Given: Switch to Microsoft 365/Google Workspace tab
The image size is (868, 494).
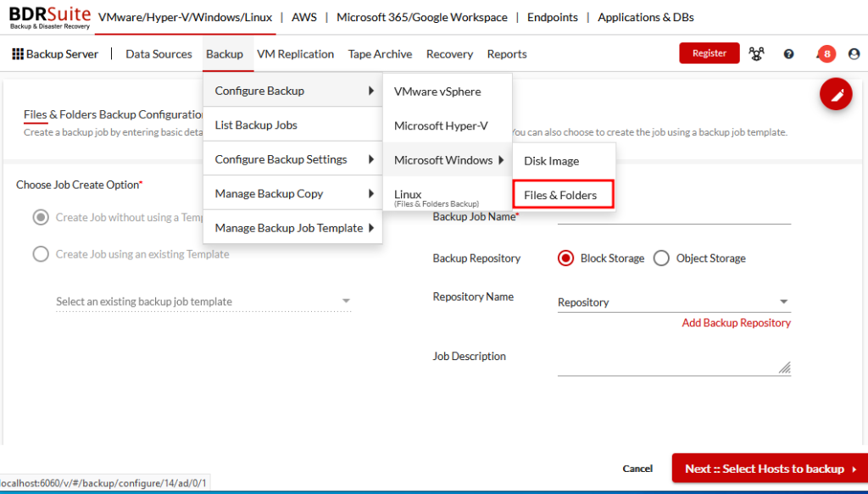Looking at the screenshot, I should click(422, 17).
